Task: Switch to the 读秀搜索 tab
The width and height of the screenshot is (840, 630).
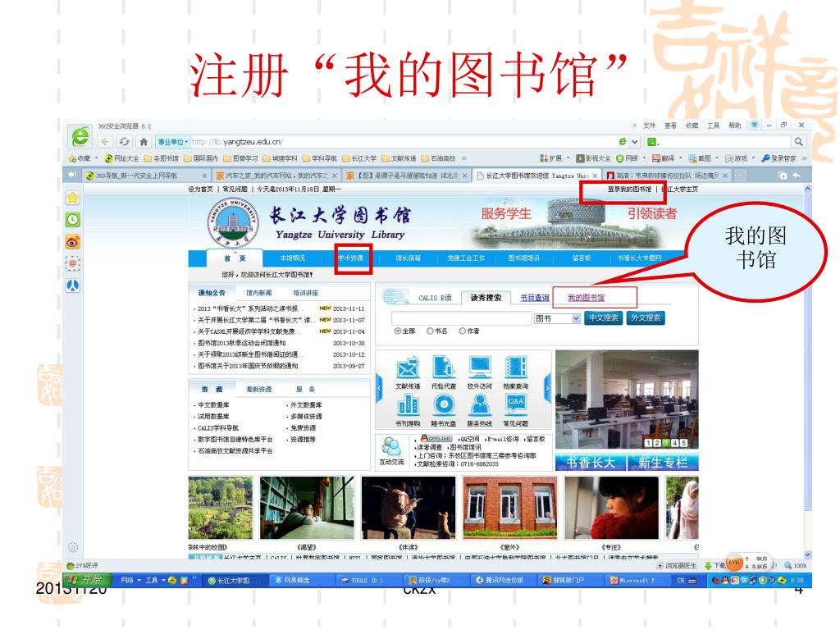Action: 486,298
